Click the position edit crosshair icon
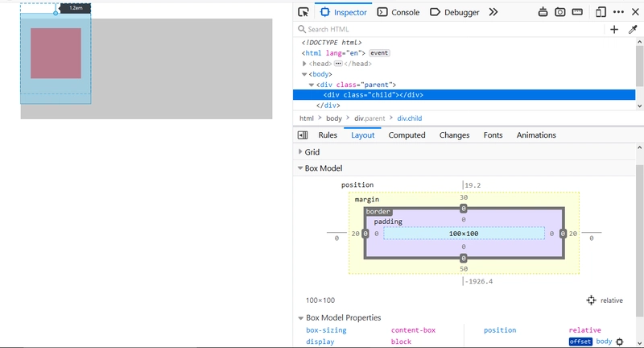Screen dimensions: 644x348 click(x=591, y=300)
